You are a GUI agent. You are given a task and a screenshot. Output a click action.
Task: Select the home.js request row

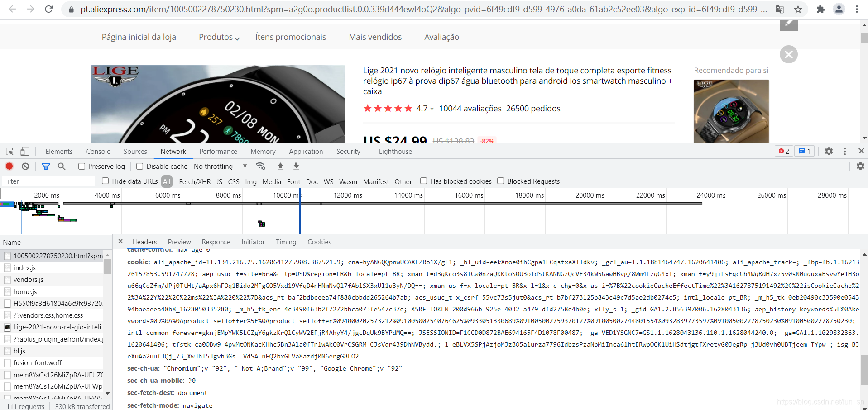click(52, 292)
